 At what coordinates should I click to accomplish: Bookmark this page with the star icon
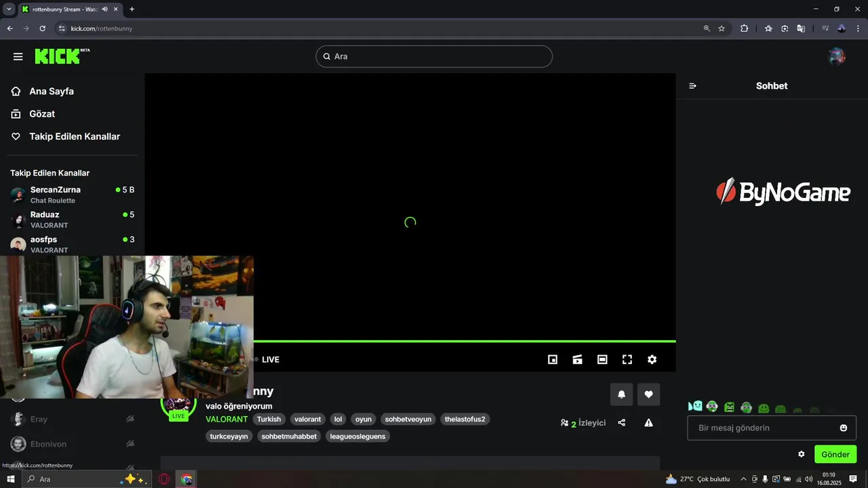pos(722,28)
